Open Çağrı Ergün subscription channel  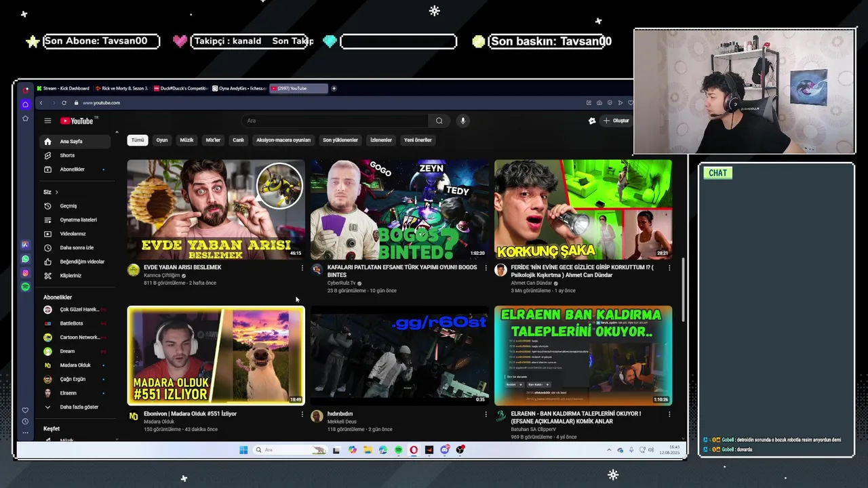click(75, 379)
